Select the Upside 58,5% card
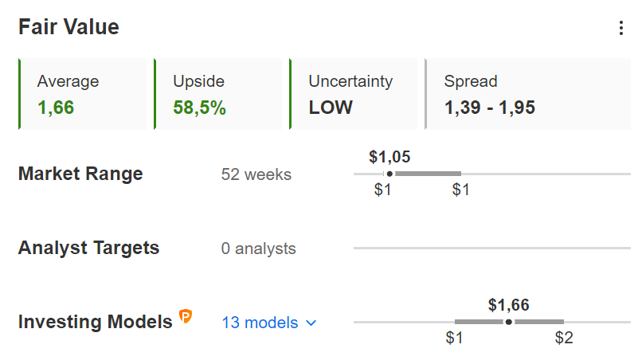Image resolution: width=638 pixels, height=364 pixels. (x=218, y=94)
